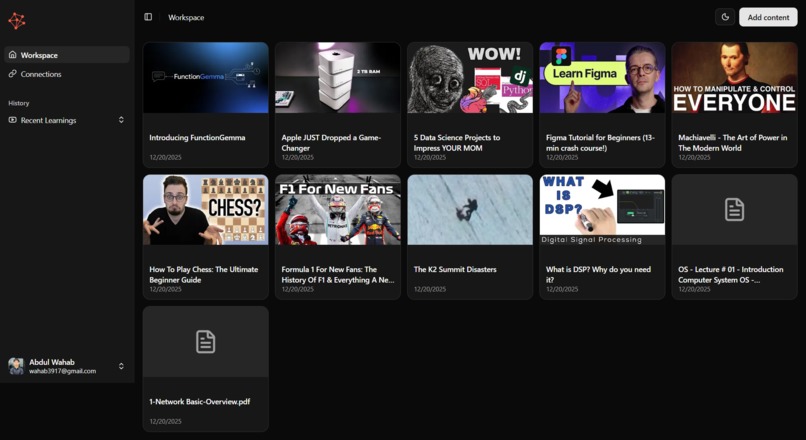Open Workspace in the sidebar

click(67, 55)
